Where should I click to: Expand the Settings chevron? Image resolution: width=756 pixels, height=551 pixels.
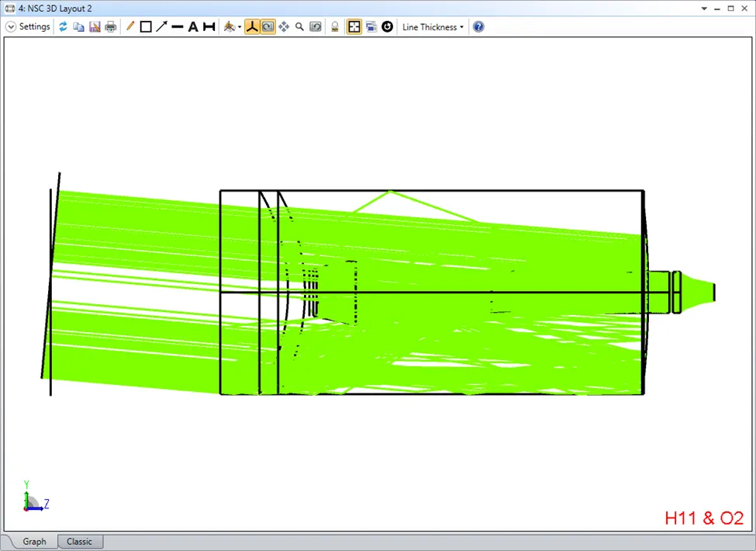[11, 26]
